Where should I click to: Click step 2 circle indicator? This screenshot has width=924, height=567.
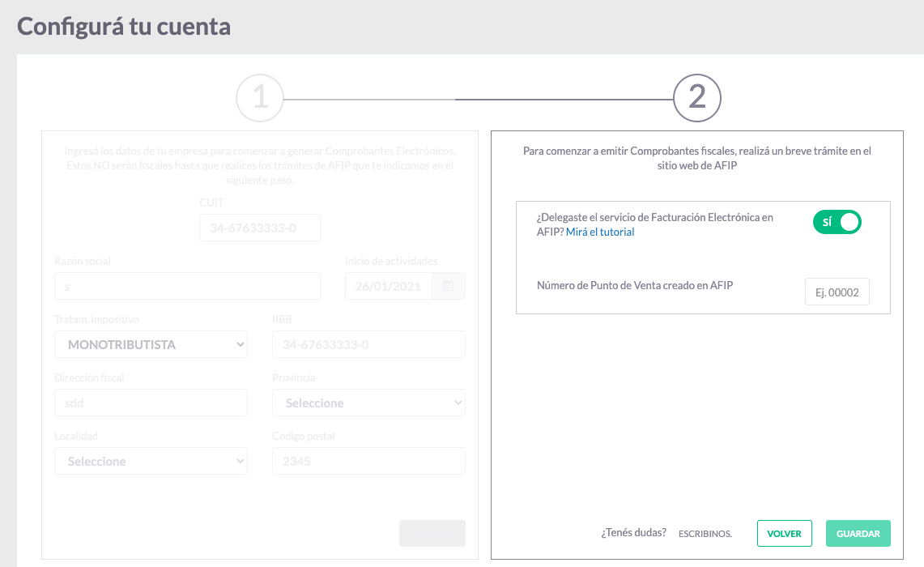pos(696,99)
